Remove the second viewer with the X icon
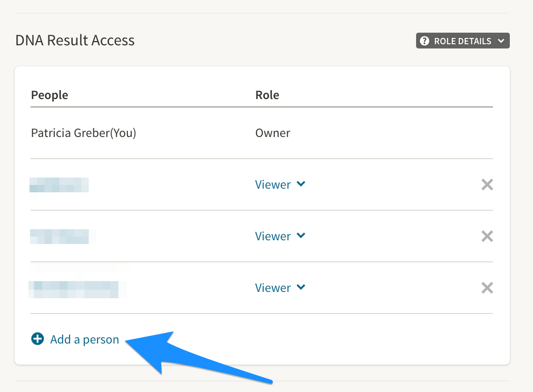Screen dimensions: 533x392 [487, 236]
